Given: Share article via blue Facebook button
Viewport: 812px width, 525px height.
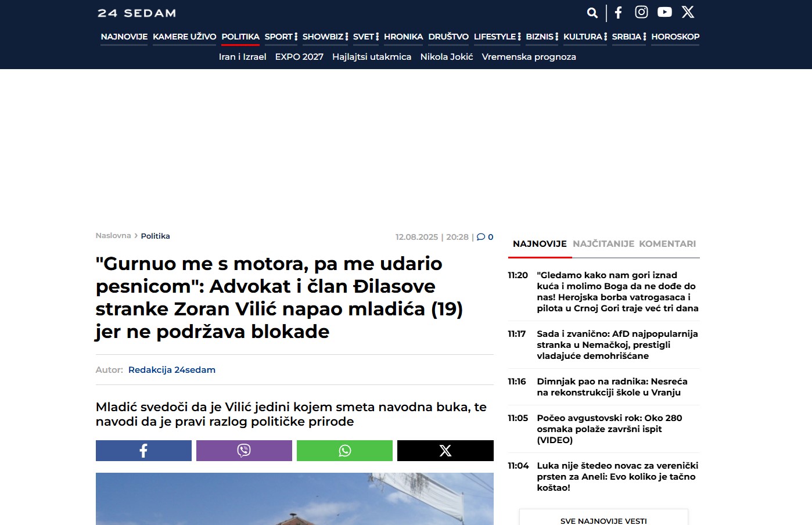Looking at the screenshot, I should tap(143, 451).
